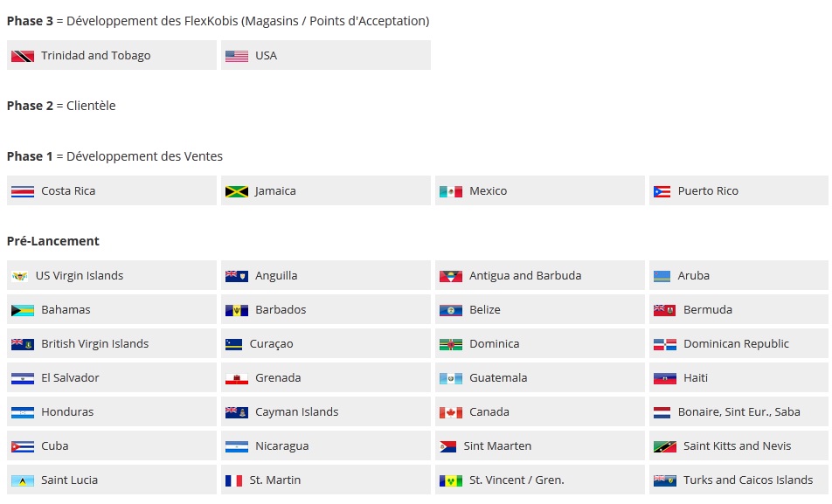Click the St. Martin French flag icon

point(233,480)
